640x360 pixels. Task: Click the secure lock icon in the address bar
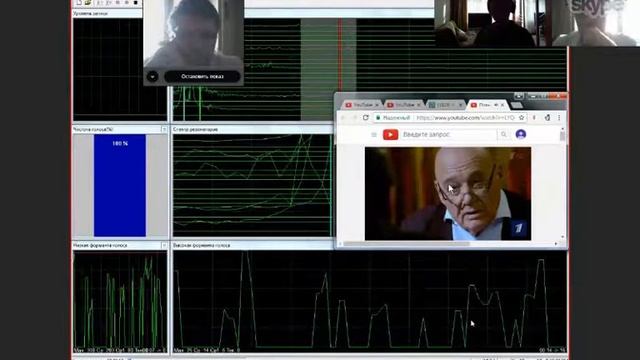coord(378,118)
